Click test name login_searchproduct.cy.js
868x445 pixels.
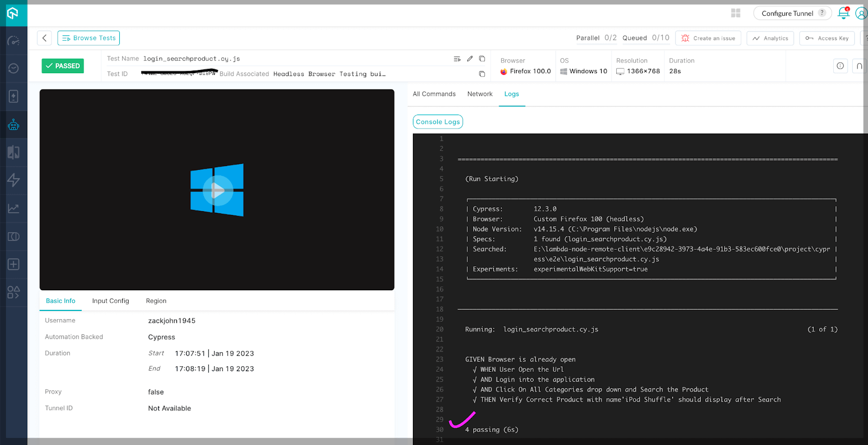[x=192, y=59]
